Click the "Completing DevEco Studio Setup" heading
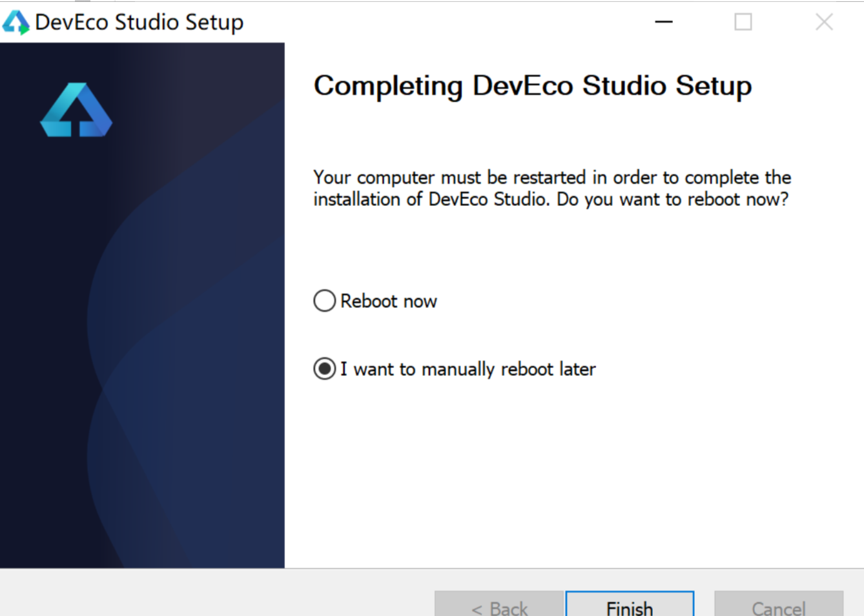 [x=533, y=86]
